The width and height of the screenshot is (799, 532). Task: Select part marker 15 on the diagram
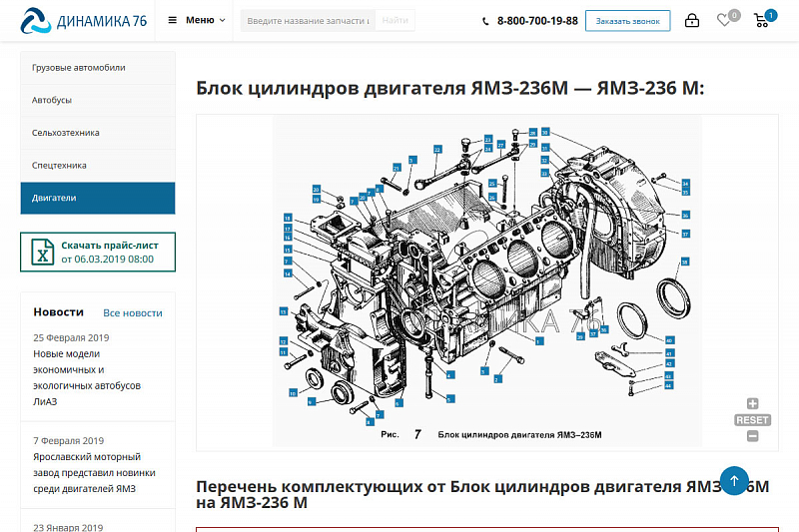(x=288, y=250)
